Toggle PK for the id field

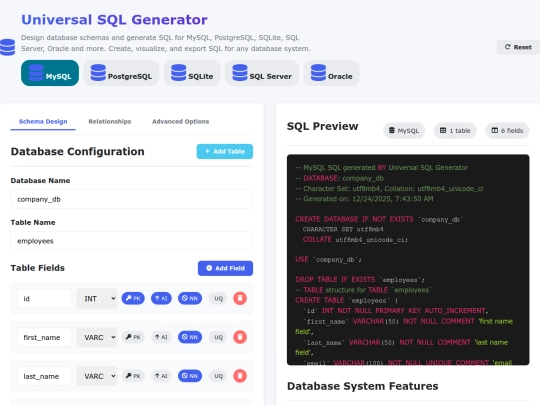point(133,298)
